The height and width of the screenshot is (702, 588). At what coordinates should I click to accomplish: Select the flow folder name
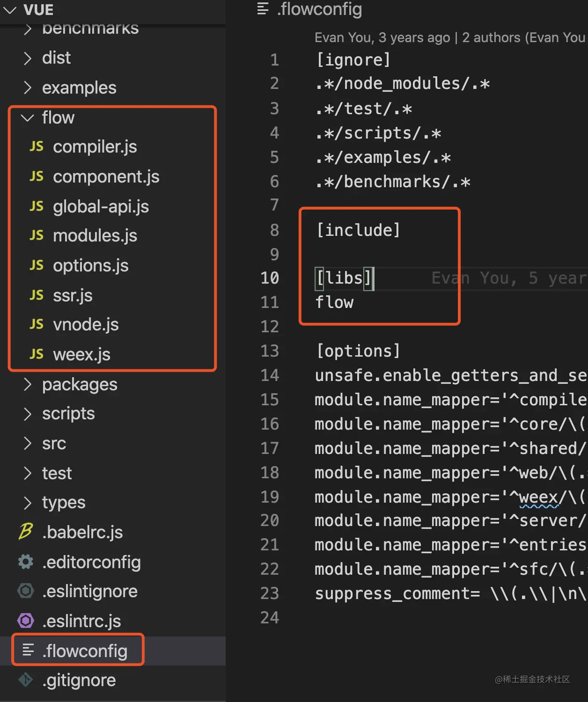tap(58, 117)
